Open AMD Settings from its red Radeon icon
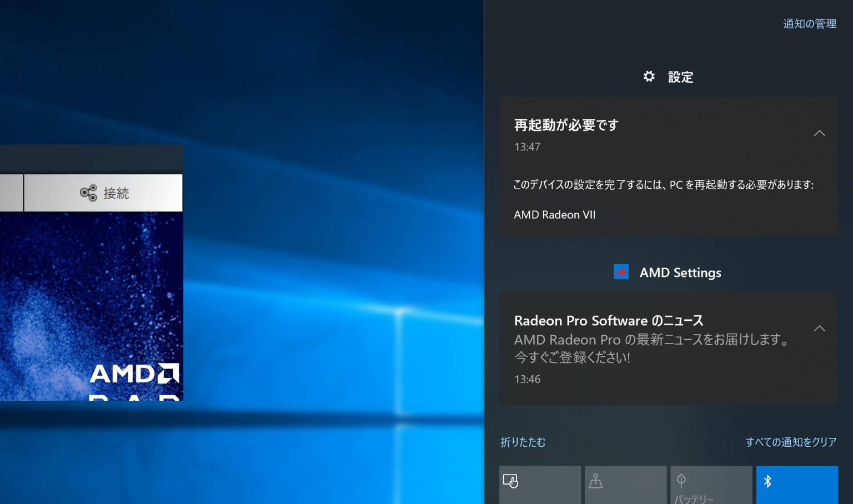 (621, 272)
